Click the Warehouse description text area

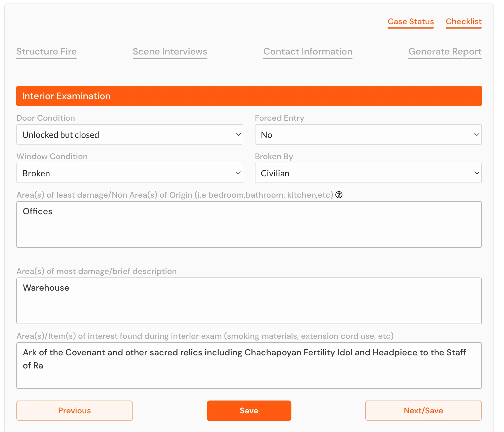(249, 301)
